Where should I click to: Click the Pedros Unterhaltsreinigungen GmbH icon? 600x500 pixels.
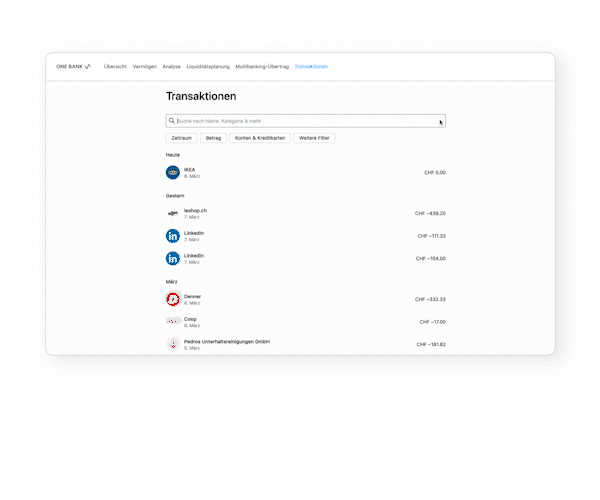pos(173,344)
